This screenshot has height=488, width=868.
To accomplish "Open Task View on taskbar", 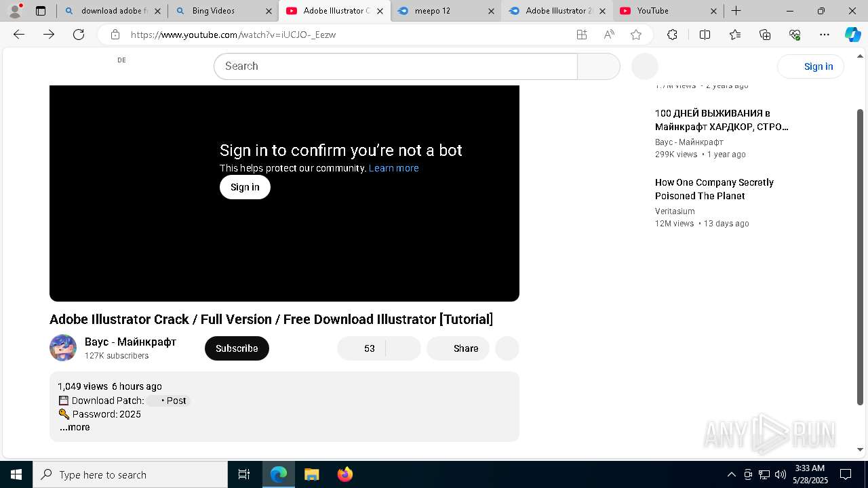I will tap(244, 474).
